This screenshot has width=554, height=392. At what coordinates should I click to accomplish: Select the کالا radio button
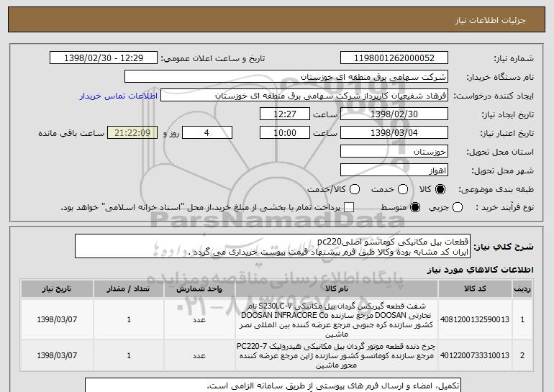click(440, 189)
